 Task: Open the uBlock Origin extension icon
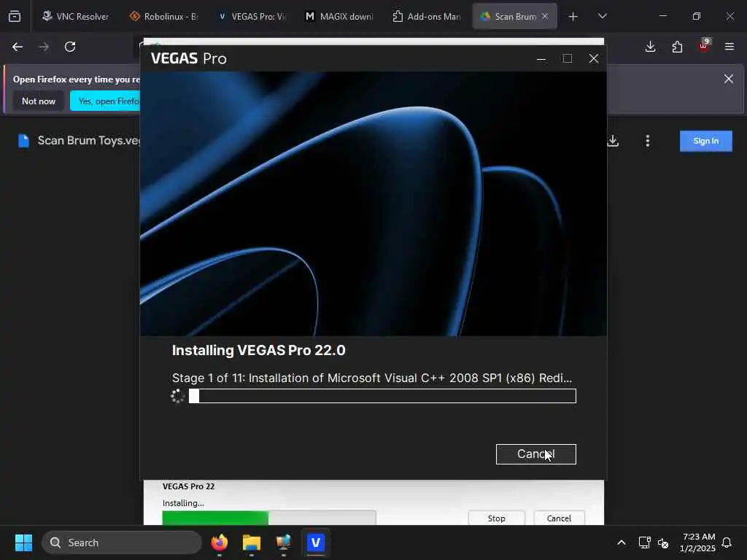[x=703, y=46]
